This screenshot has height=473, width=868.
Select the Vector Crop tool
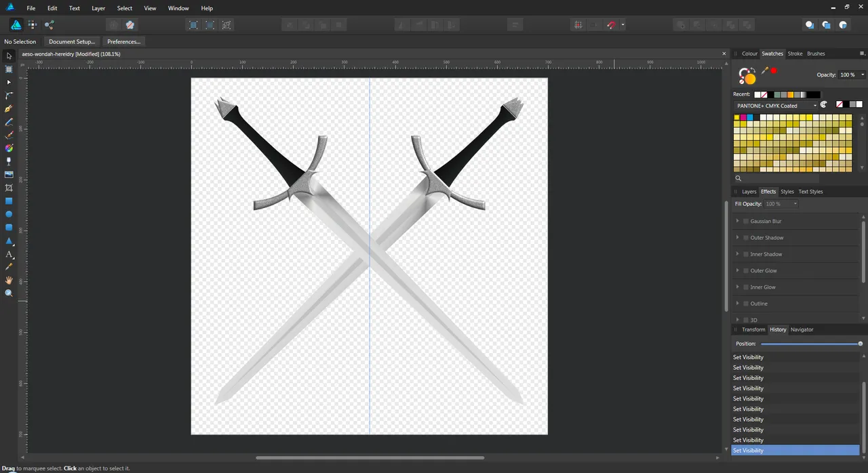pyautogui.click(x=9, y=188)
